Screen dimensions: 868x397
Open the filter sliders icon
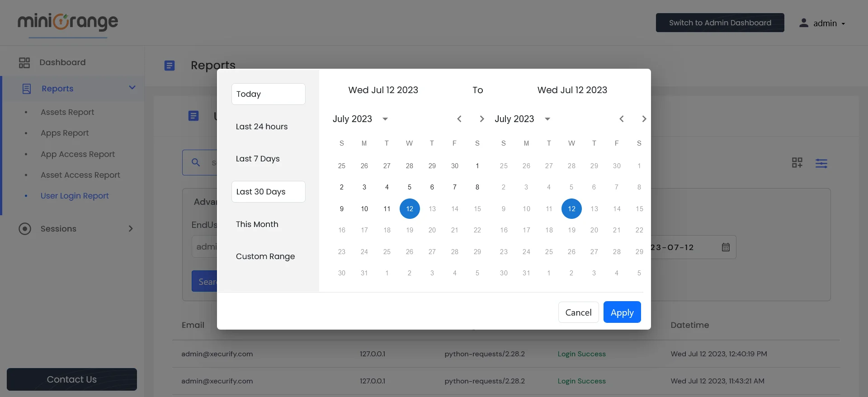tap(821, 163)
